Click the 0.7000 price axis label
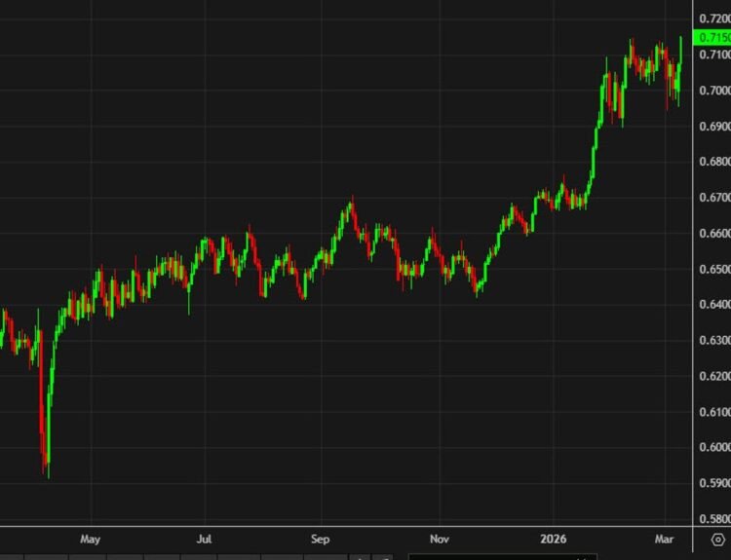The height and width of the screenshot is (560, 731). click(714, 91)
